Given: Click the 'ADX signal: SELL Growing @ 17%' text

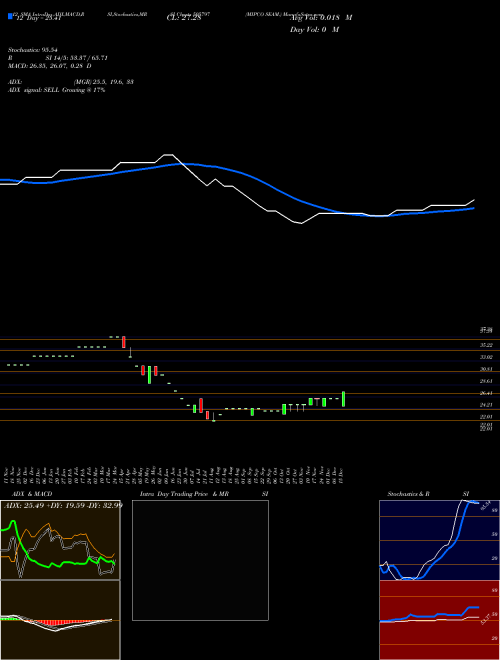Looking at the screenshot, I should [x=56, y=90].
